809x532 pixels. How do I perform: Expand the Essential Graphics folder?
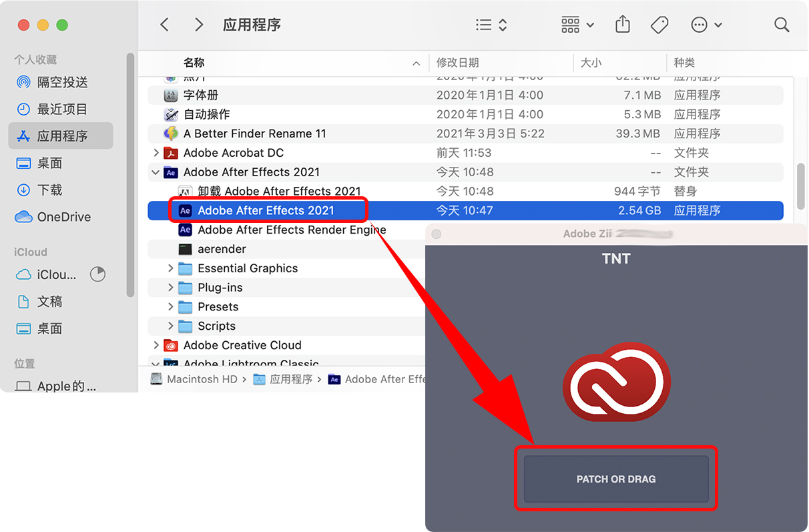(171, 268)
